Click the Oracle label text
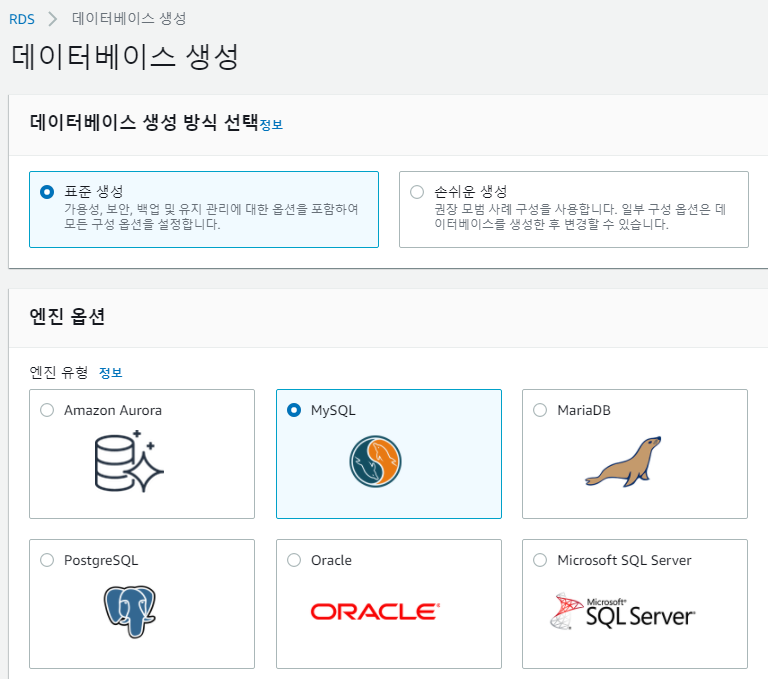 point(331,560)
